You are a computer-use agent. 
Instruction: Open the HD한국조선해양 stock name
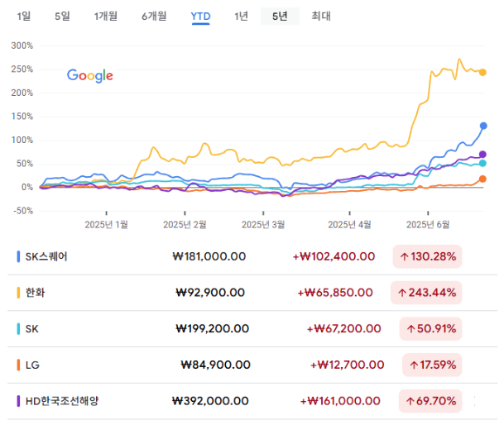click(62, 401)
